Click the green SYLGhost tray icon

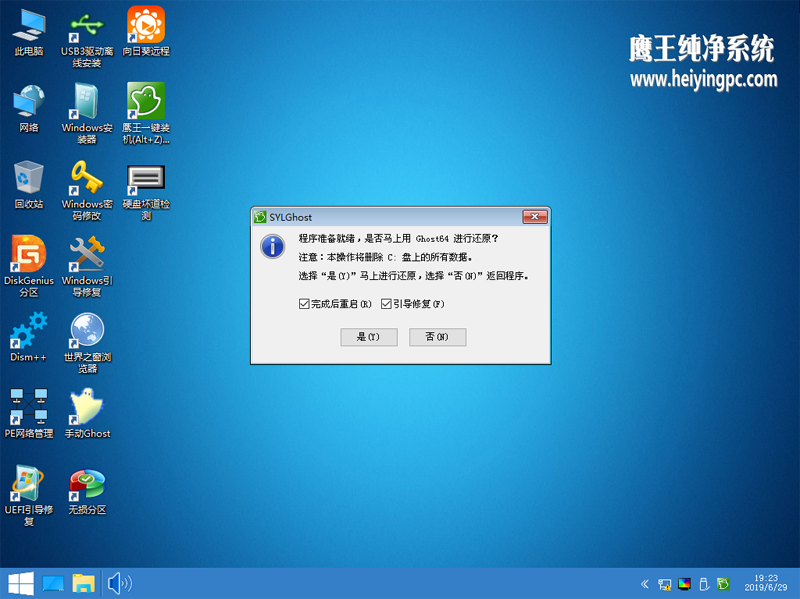click(x=723, y=584)
